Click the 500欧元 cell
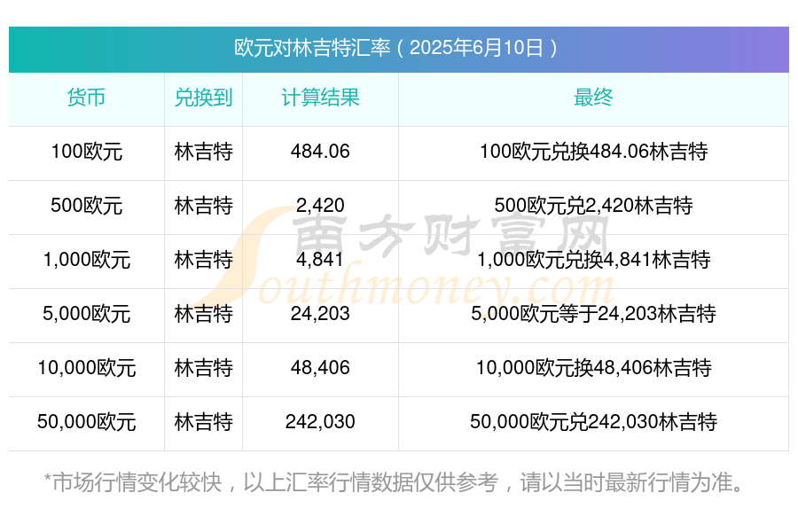Screen dimensions: 798x532 [87, 206]
